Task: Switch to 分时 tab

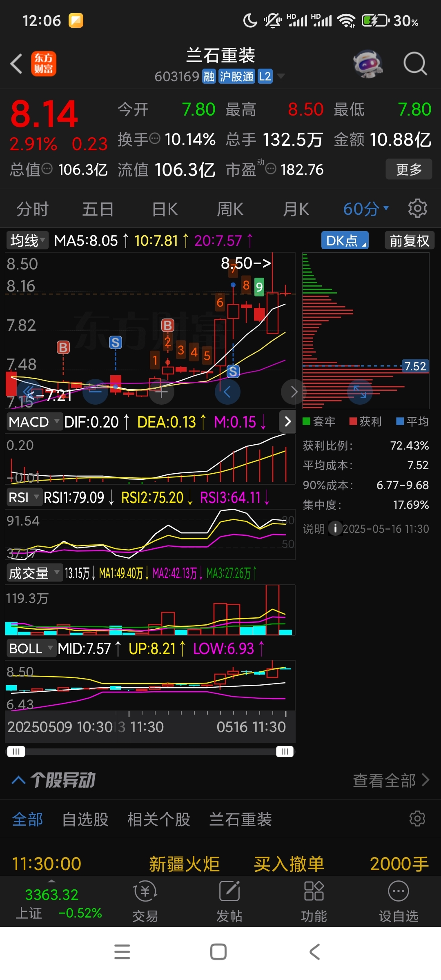Action: click(x=32, y=209)
